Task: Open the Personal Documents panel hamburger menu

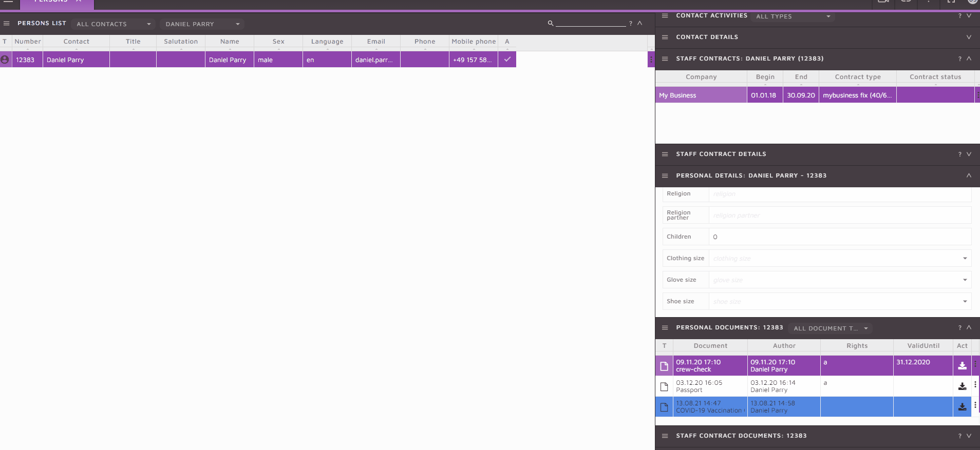Action: pyautogui.click(x=665, y=328)
